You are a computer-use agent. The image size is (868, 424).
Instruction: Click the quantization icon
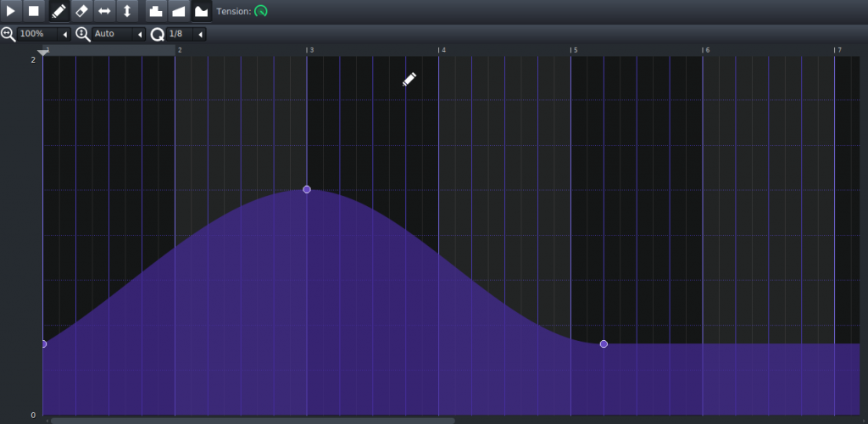(157, 34)
